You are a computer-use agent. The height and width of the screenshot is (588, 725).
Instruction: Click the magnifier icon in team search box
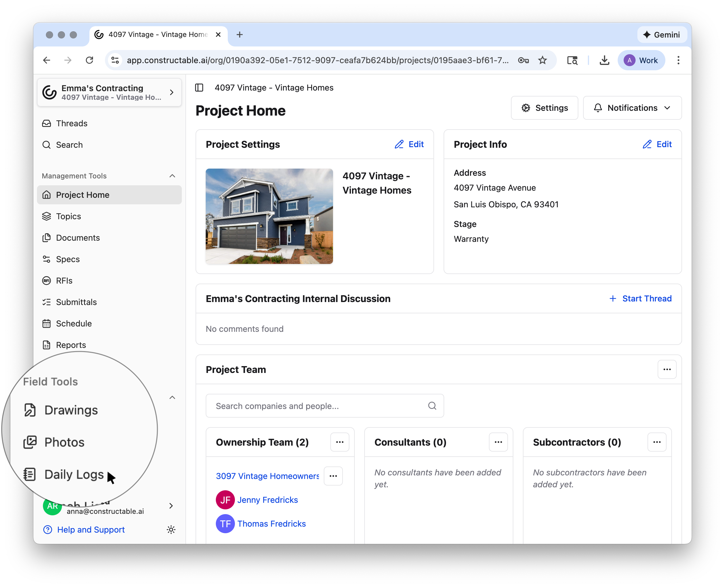432,406
